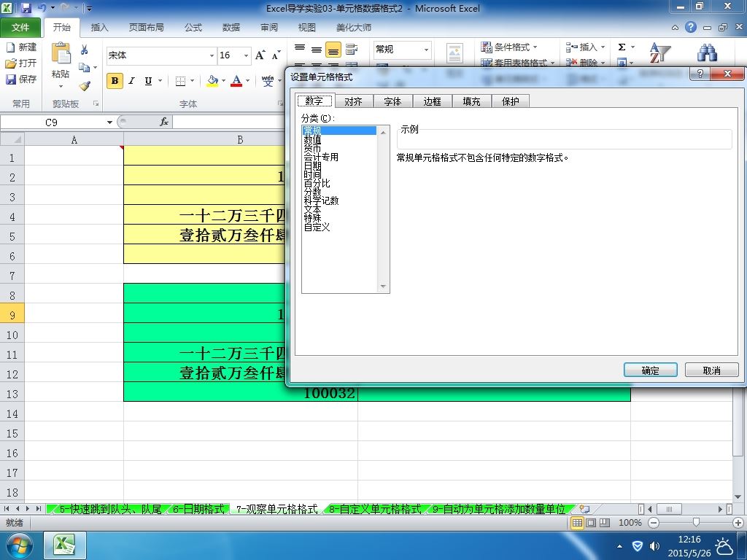747x560 pixels.
Task: Open the font name dropdown (宋体)
Action: tap(212, 55)
